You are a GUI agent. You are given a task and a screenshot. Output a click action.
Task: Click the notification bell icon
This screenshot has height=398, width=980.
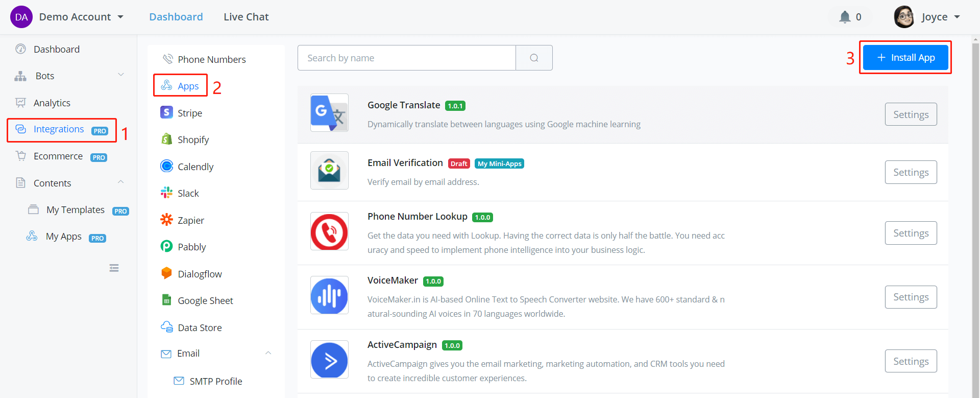pyautogui.click(x=845, y=17)
